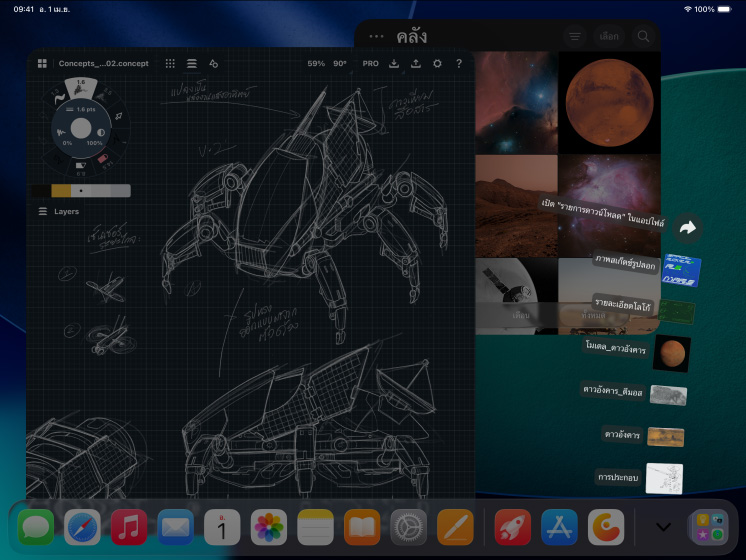Screen dimensions: 746x560
Task: Tap the 90° canvas rotation indicator
Action: point(340,63)
